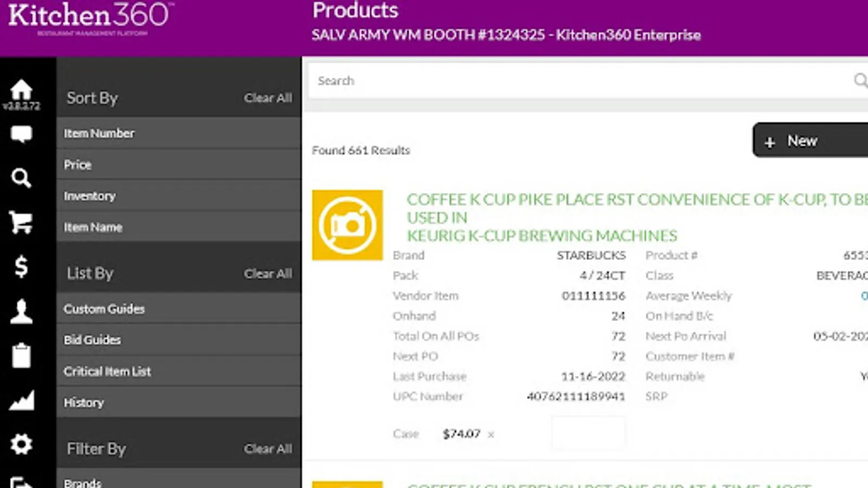
Task: List by Bid Guides
Action: tap(179, 340)
